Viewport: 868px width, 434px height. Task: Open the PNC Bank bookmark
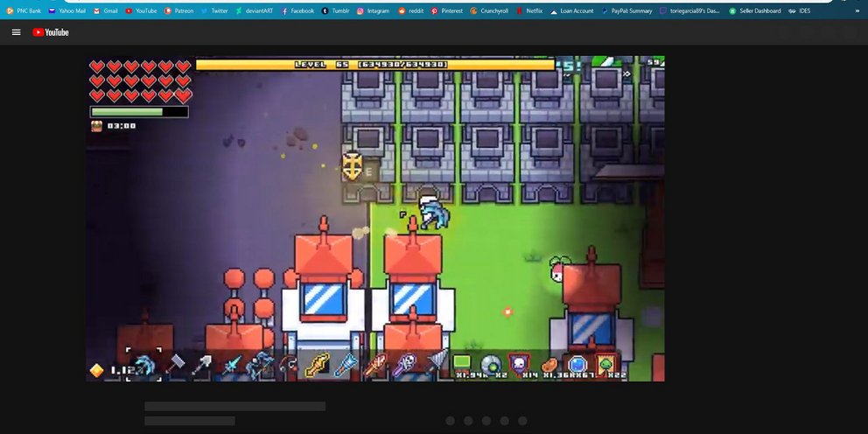[x=24, y=10]
